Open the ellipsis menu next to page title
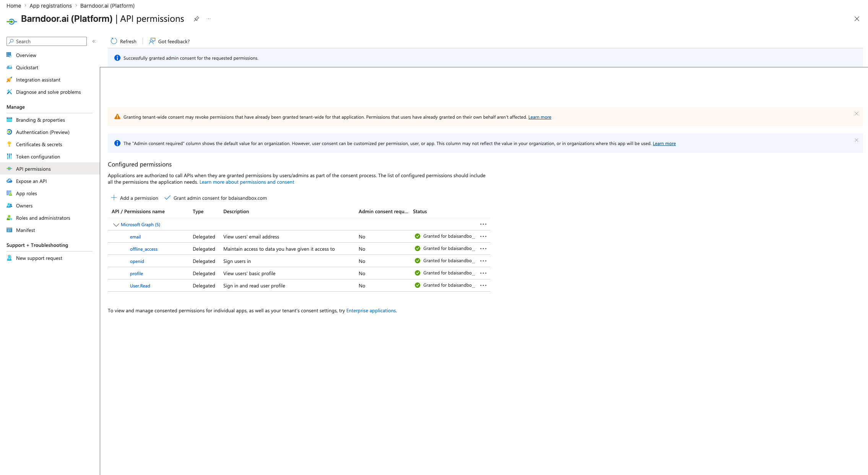Image resolution: width=868 pixels, height=475 pixels. [x=209, y=19]
